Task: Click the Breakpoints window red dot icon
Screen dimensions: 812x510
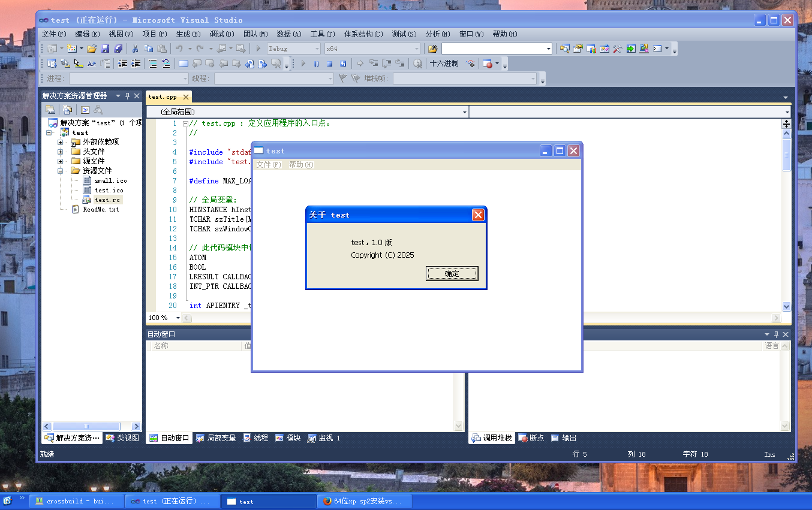Action: click(x=487, y=64)
